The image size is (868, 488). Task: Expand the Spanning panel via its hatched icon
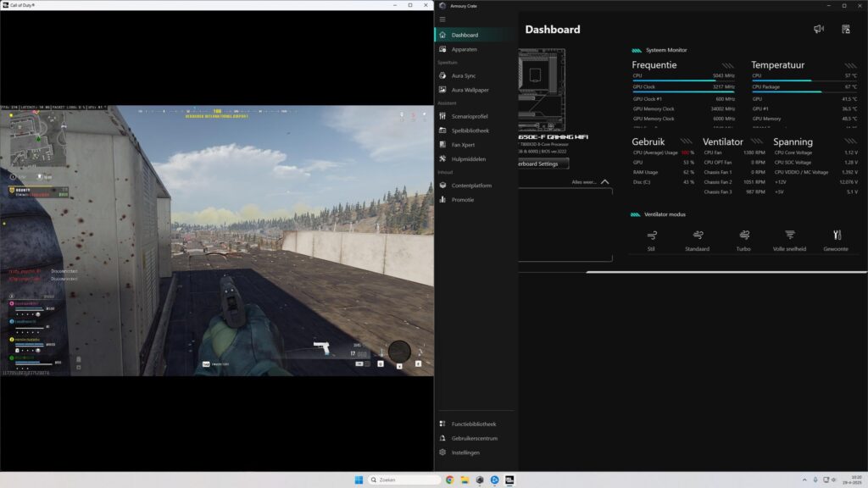(851, 141)
